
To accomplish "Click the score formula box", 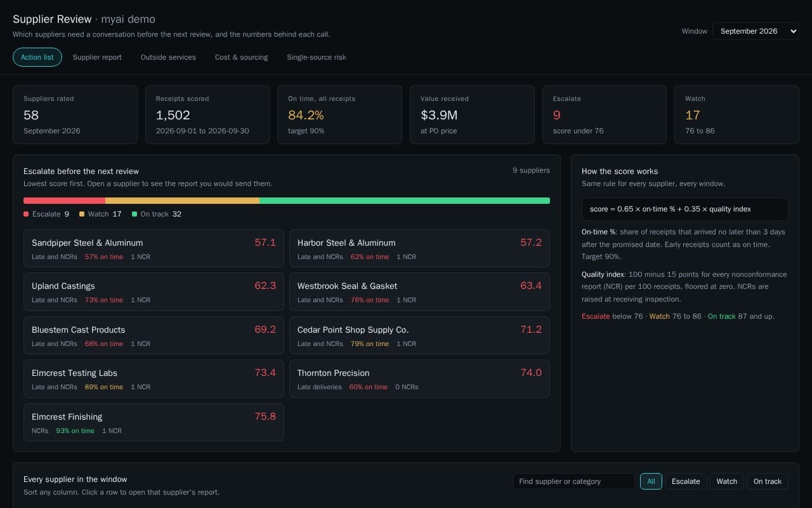I will click(x=685, y=209).
